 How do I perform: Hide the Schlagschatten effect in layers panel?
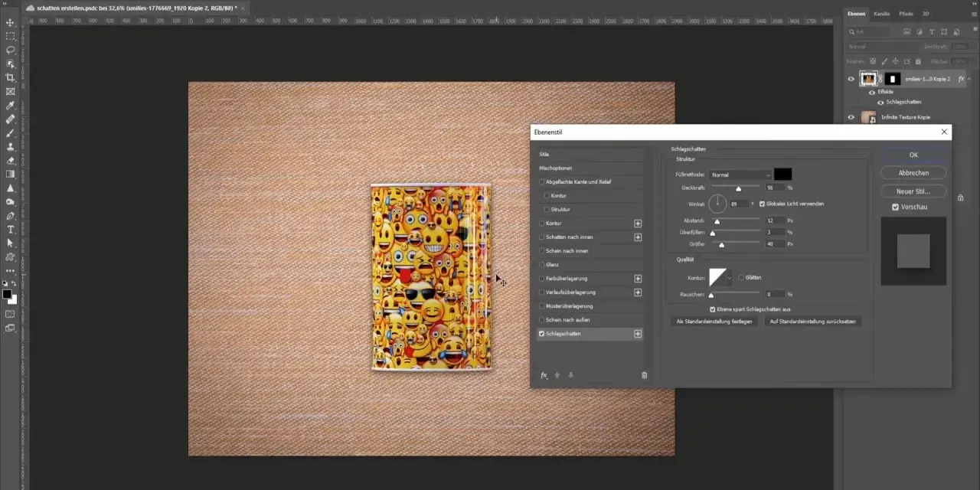click(880, 102)
